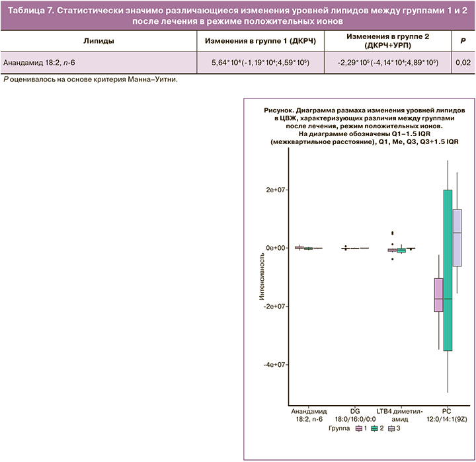
Task: Click the group 3 legend color swatch
Action: pos(391,428)
